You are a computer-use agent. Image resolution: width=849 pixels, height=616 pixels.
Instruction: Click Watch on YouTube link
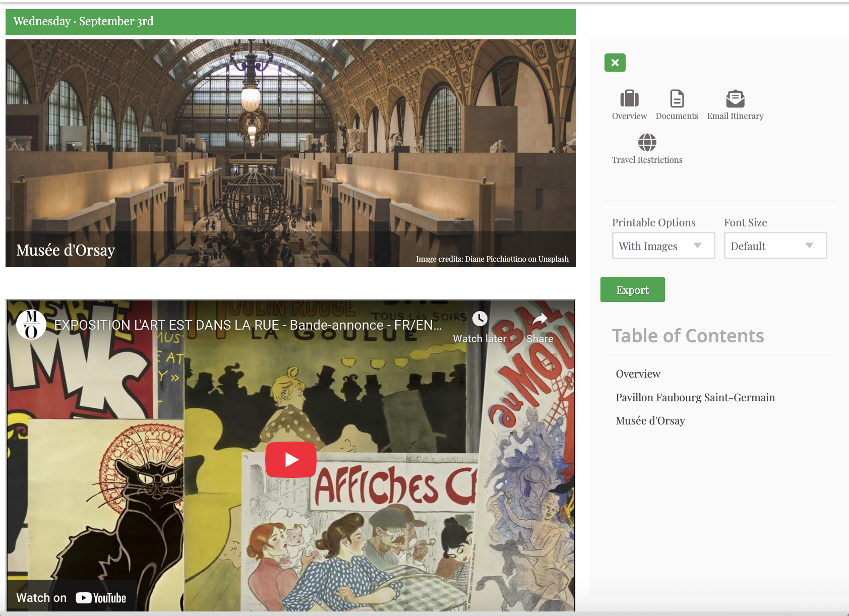tap(71, 598)
